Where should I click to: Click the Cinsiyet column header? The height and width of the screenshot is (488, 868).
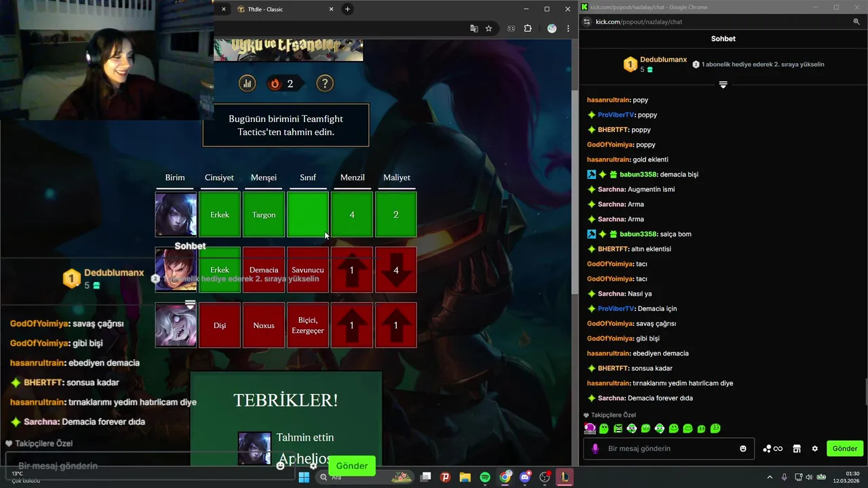point(219,178)
